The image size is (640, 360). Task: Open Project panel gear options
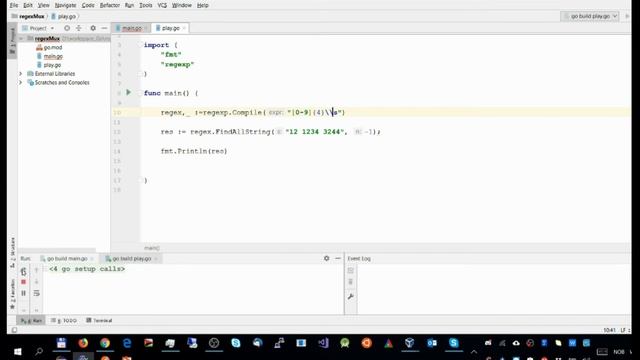click(x=93, y=28)
